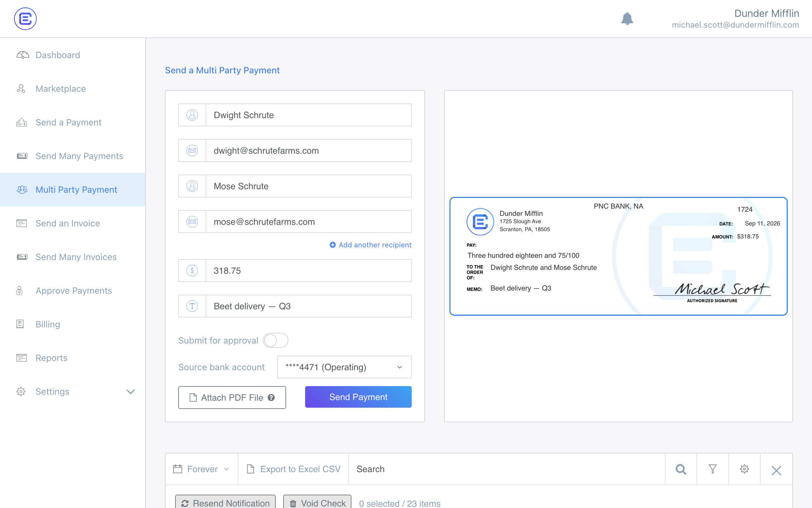Click the Send an Invoice icon
The height and width of the screenshot is (508, 812).
click(22, 223)
